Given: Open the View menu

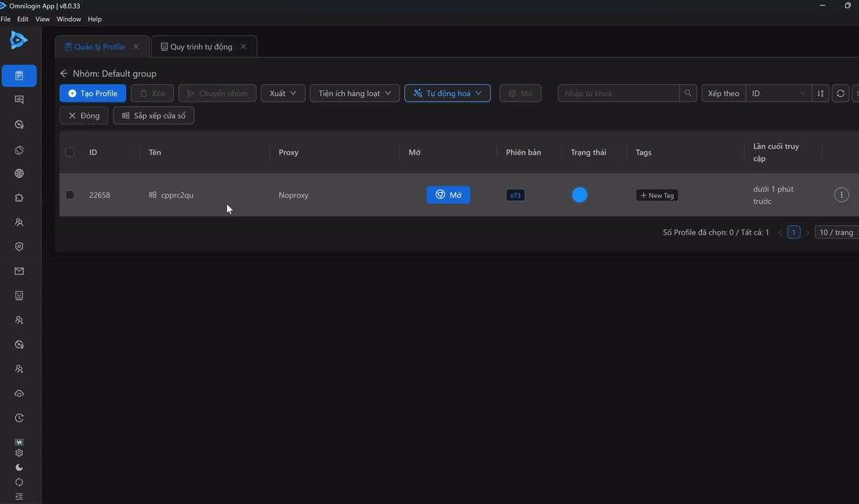Looking at the screenshot, I should [x=42, y=19].
